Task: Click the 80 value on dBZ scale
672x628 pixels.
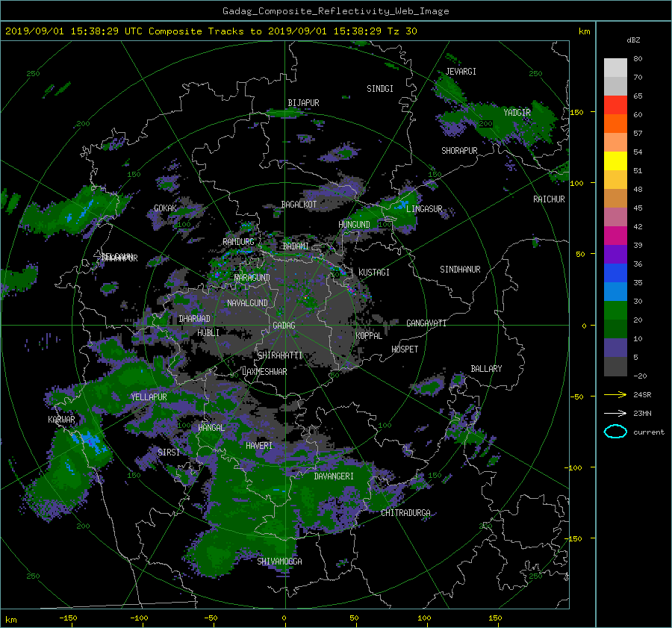Action: (638, 59)
